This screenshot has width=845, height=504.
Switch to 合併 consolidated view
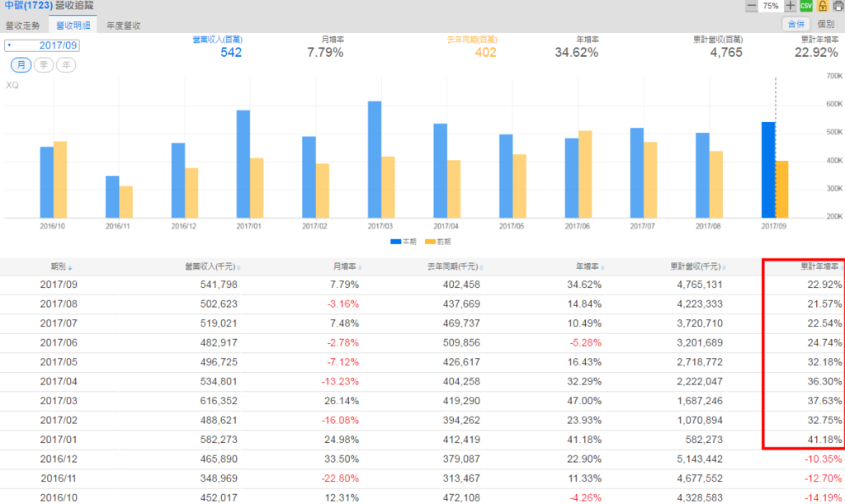(x=796, y=24)
